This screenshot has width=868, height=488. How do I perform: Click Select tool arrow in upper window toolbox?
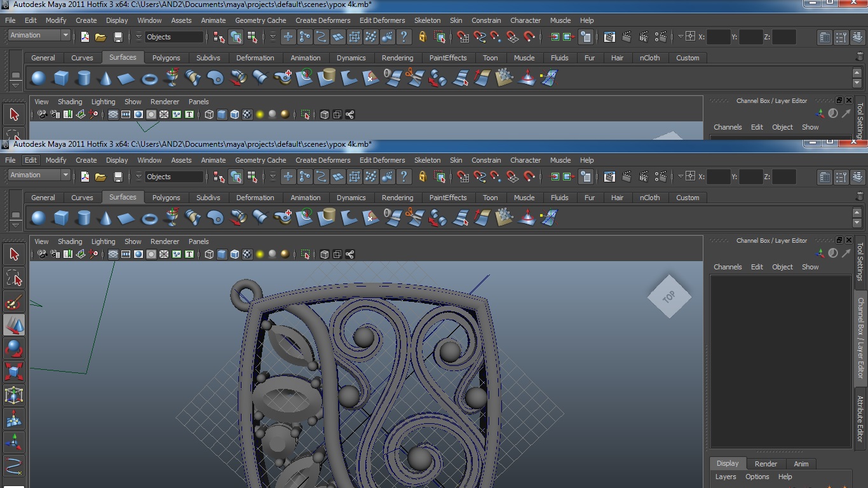point(14,114)
